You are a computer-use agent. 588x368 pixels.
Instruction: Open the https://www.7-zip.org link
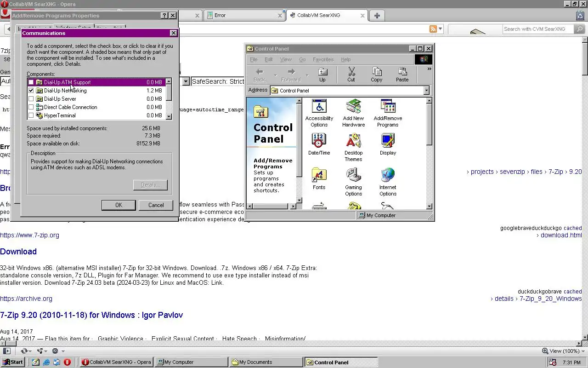click(29, 235)
